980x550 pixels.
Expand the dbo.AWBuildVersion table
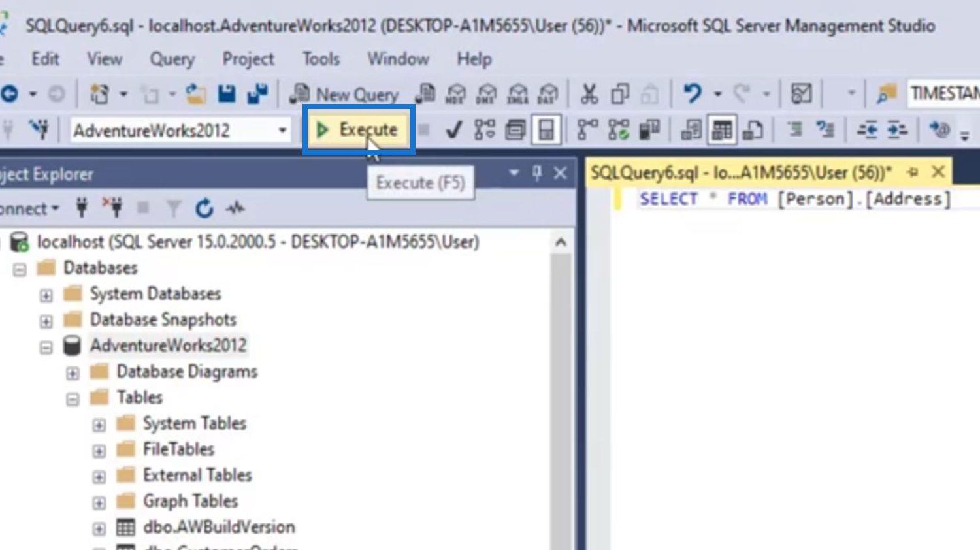[99, 528]
